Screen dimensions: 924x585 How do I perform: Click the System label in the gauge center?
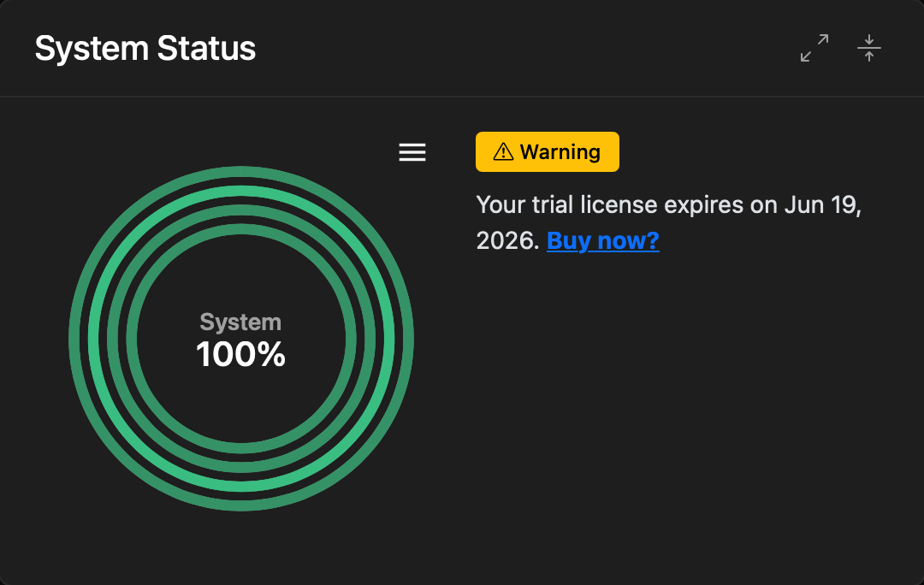[240, 322]
